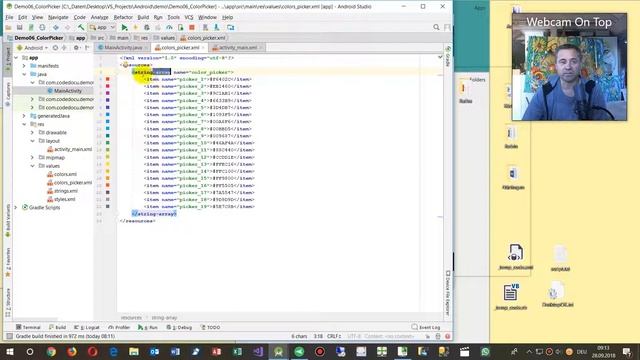Click the Undo arrow in toolbar
This screenshot has height=360, width=640.
56,27
